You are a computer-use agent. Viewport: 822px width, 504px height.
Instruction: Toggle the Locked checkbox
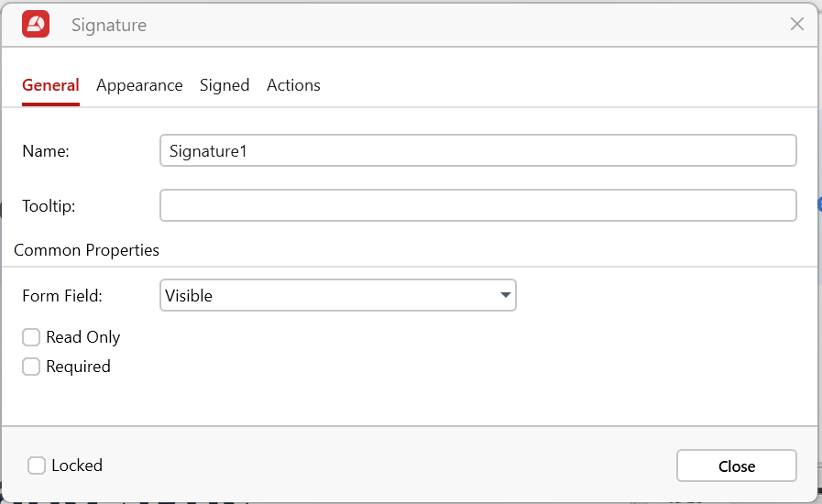point(37,466)
